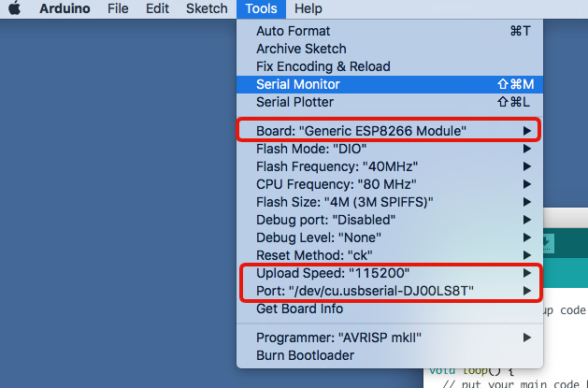
Task: Open Serial Plotter
Action: [390, 102]
